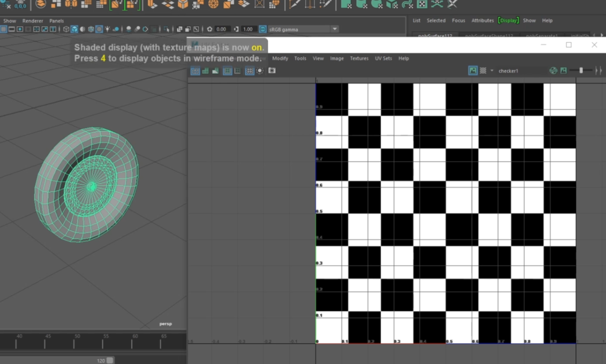Switch to the polySurfaceShape112 tab
This screenshot has height=364, width=606.
pyautogui.click(x=489, y=35)
